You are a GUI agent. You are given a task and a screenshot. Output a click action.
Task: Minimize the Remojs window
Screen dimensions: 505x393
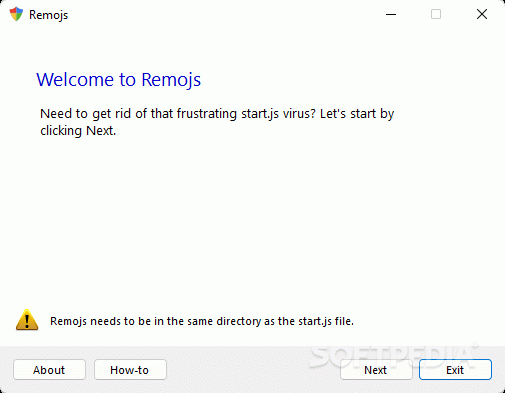[391, 14]
